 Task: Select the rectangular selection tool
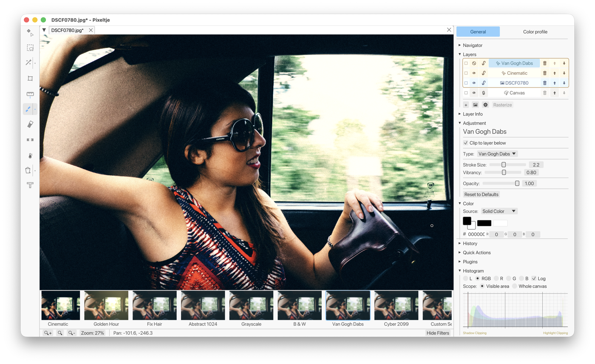[x=30, y=48]
